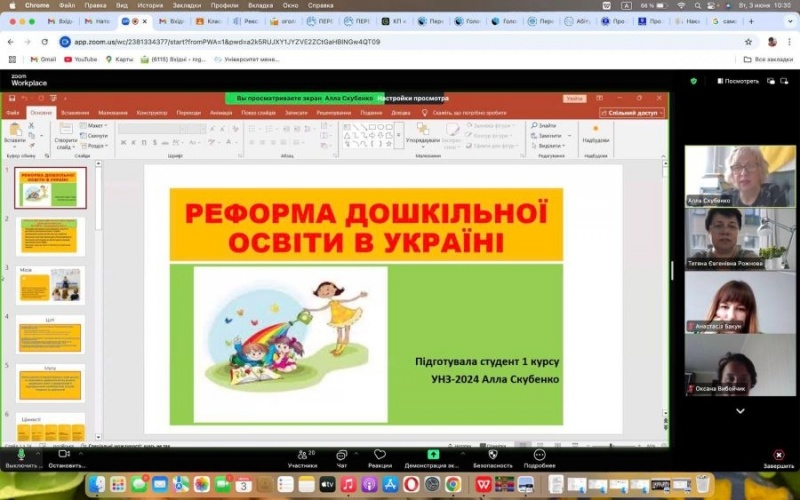
Task: Expand more participant videos with down chevron
Action: [x=740, y=410]
